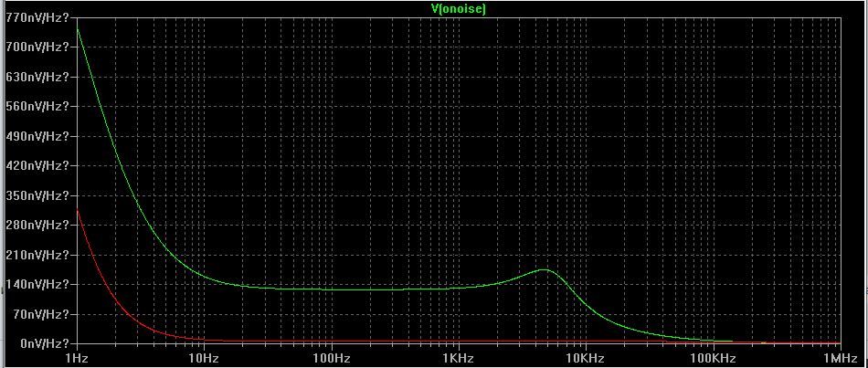Image resolution: width=868 pixels, height=368 pixels.
Task: Select the 630nV/Hz½ y-axis tick label
Action: [x=36, y=77]
